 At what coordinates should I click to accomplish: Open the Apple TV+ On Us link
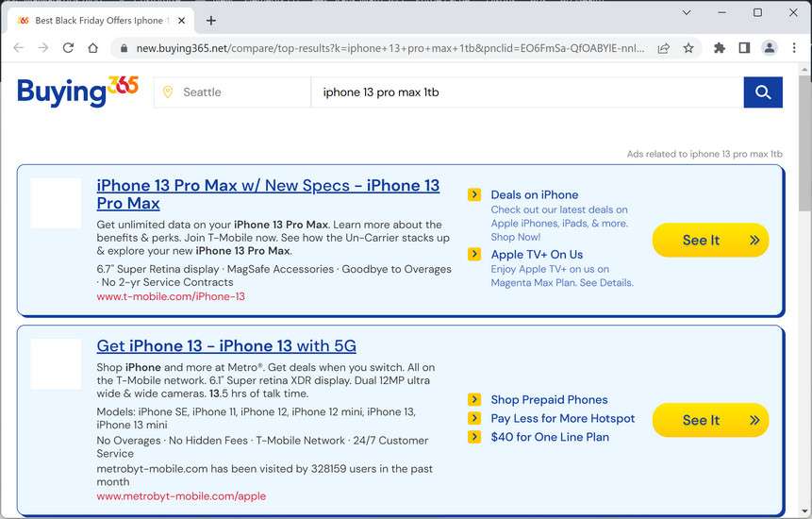click(x=537, y=255)
